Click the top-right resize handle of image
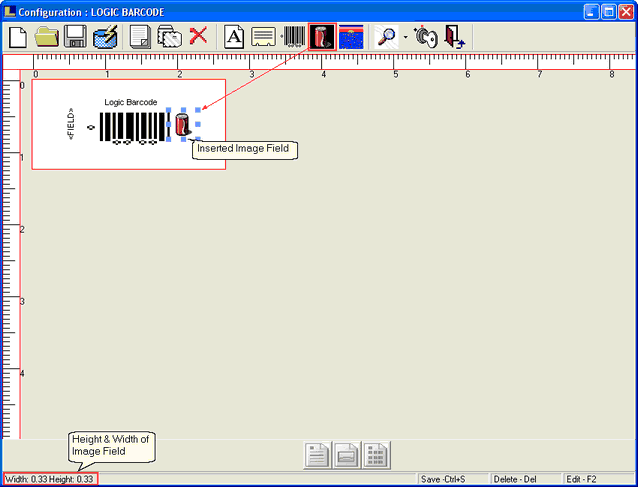 (198, 110)
